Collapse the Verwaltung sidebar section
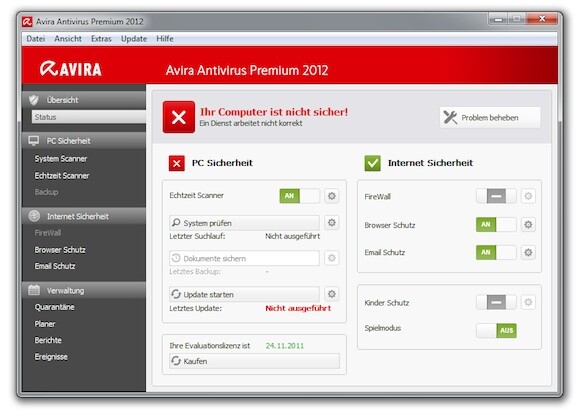The height and width of the screenshot is (411, 580). coord(84,290)
